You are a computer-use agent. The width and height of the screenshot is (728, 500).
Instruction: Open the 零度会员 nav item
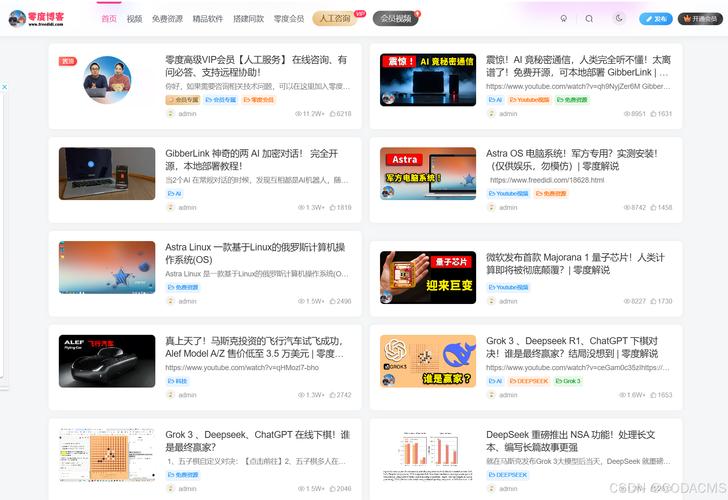click(289, 19)
